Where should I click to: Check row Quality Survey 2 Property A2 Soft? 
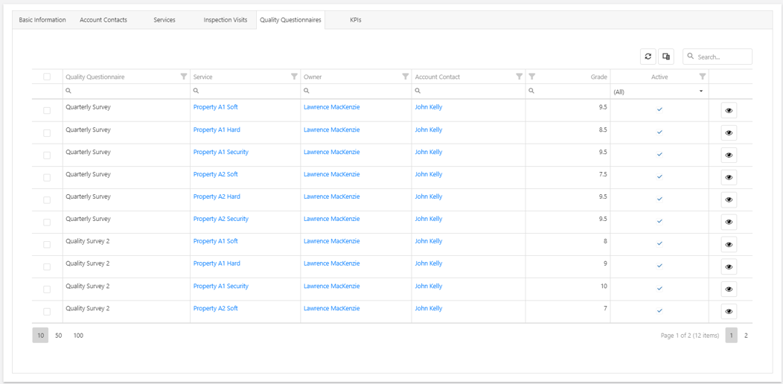coord(47,312)
